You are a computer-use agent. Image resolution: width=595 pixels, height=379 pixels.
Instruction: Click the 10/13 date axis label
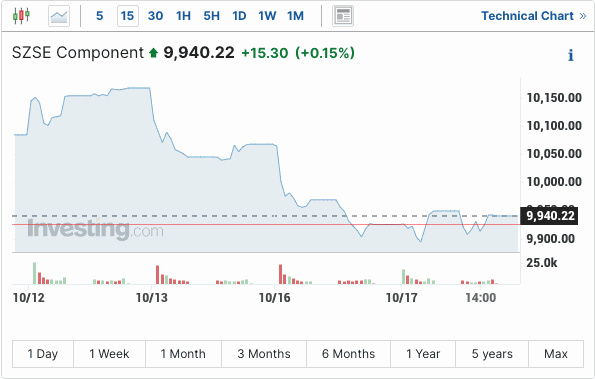pyautogui.click(x=151, y=298)
